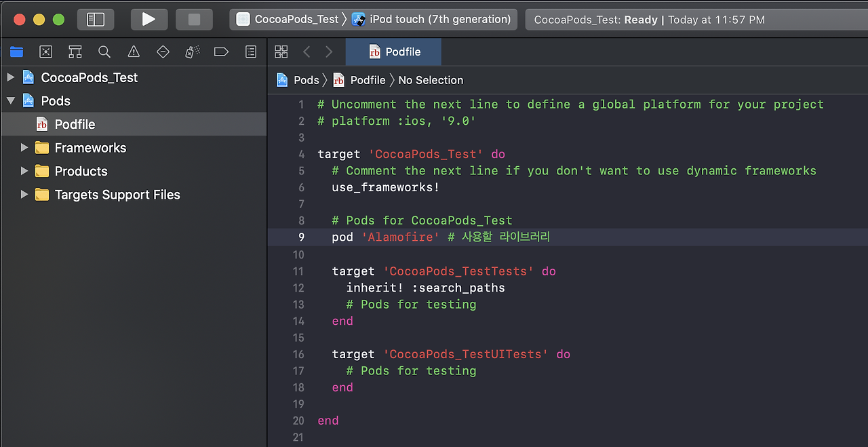
Task: Click Pods in the jump bar
Action: point(307,80)
